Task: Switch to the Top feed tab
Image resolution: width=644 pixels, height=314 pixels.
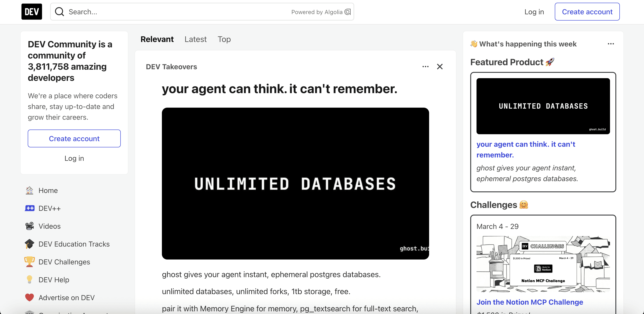Action: [x=224, y=39]
